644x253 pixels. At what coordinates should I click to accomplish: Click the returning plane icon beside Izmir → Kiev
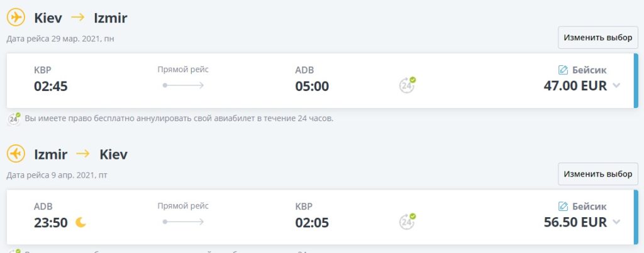(x=16, y=154)
